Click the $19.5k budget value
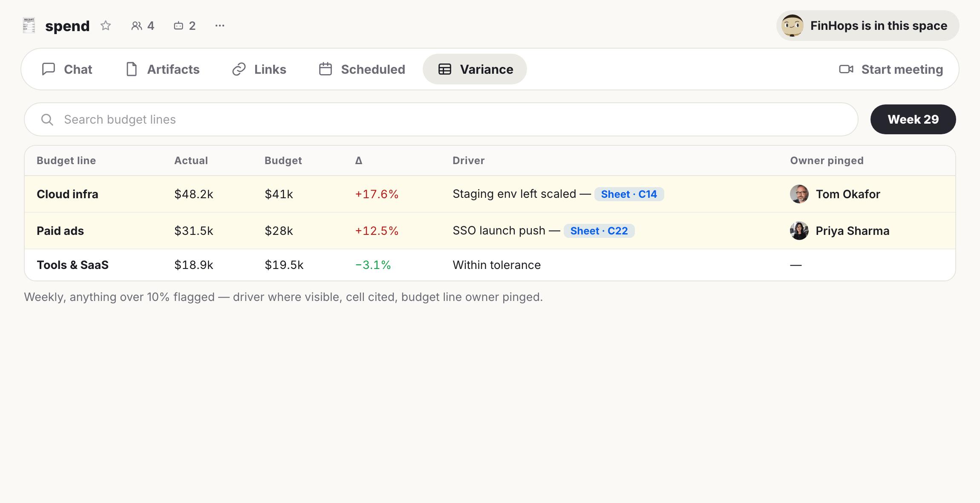The image size is (980, 503). (284, 265)
